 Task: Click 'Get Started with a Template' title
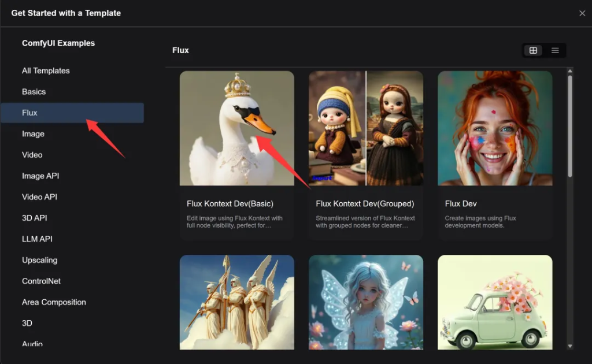pos(66,13)
